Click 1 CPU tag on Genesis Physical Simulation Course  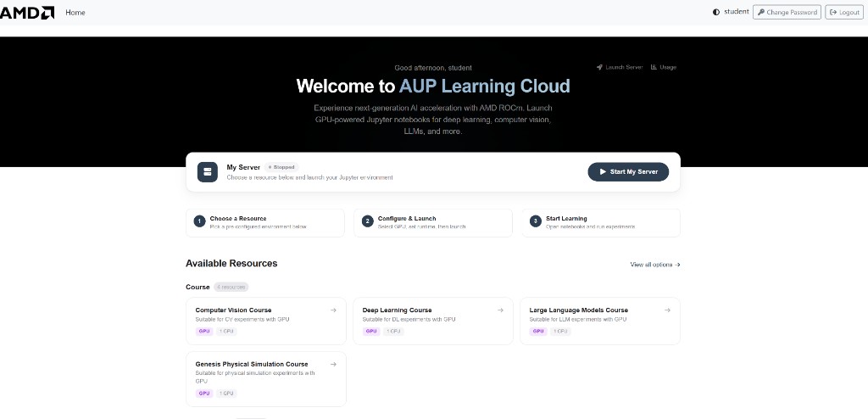click(225, 394)
